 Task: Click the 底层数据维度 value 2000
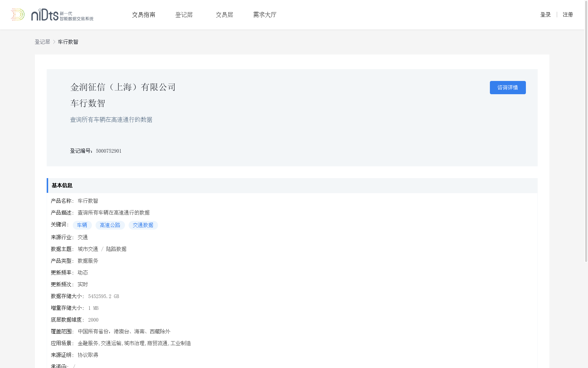click(x=93, y=320)
